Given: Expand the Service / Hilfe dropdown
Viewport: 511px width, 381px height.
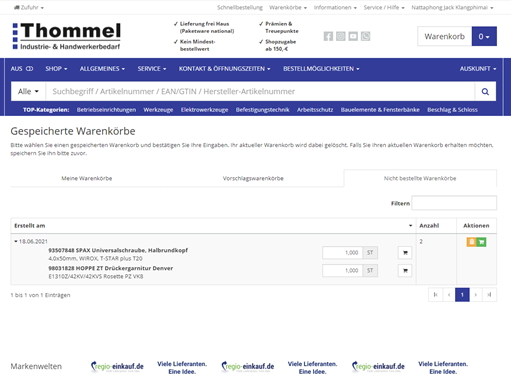Looking at the screenshot, I should pyautogui.click(x=384, y=7).
